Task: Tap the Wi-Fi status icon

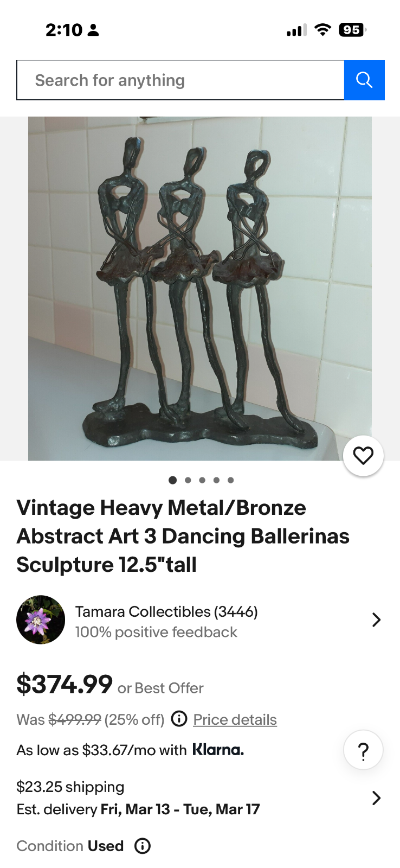Action: coord(322,30)
